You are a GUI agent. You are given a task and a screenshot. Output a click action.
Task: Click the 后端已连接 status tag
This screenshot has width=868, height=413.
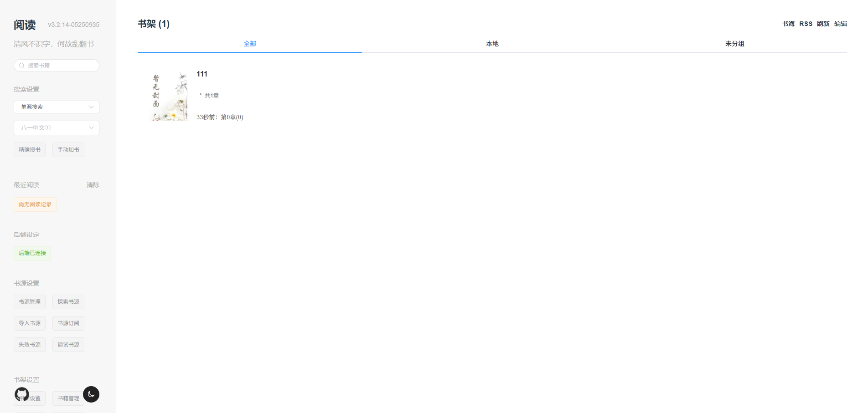coord(32,253)
